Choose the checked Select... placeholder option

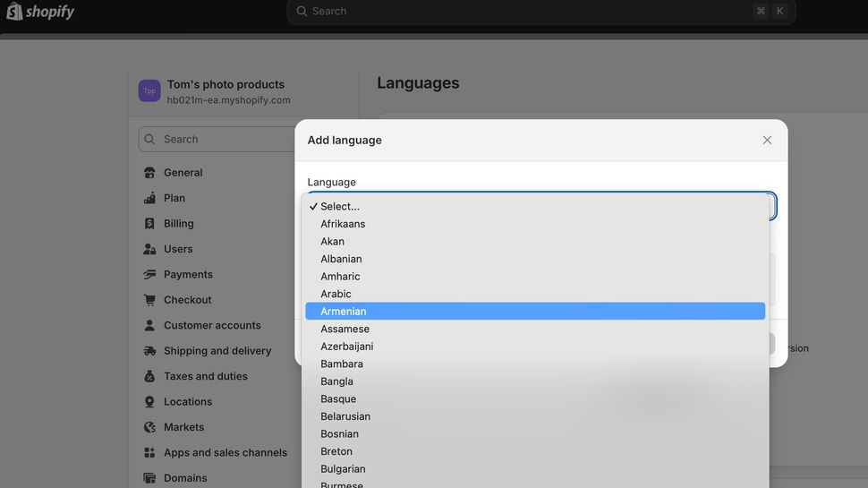[x=340, y=207]
